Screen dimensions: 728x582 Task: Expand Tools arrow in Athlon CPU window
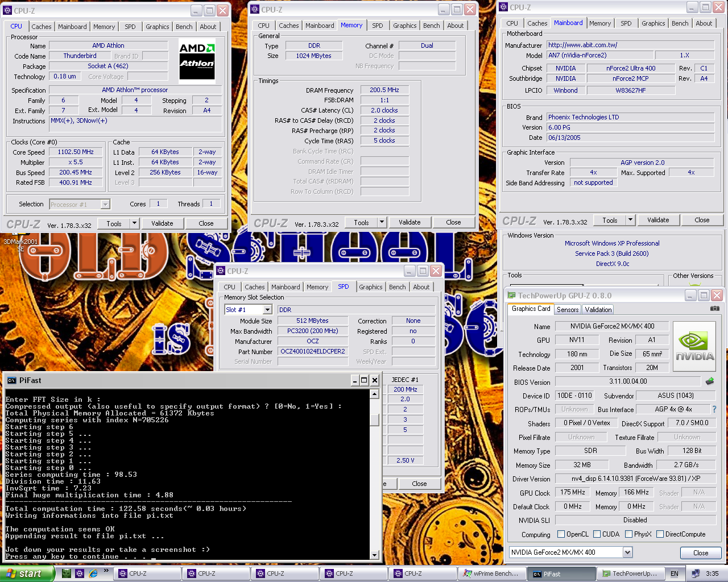coord(135,223)
